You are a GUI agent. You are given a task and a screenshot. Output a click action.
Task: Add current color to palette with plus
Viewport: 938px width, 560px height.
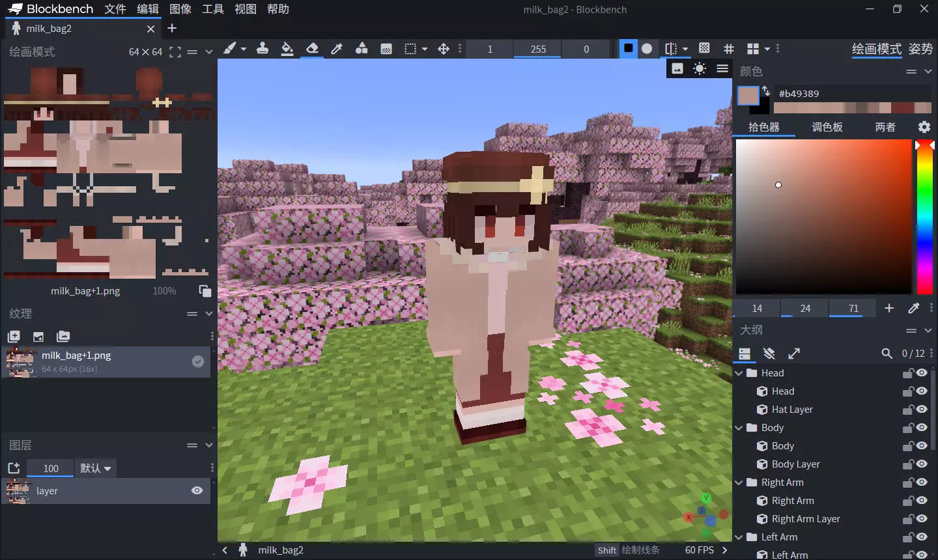pyautogui.click(x=889, y=308)
